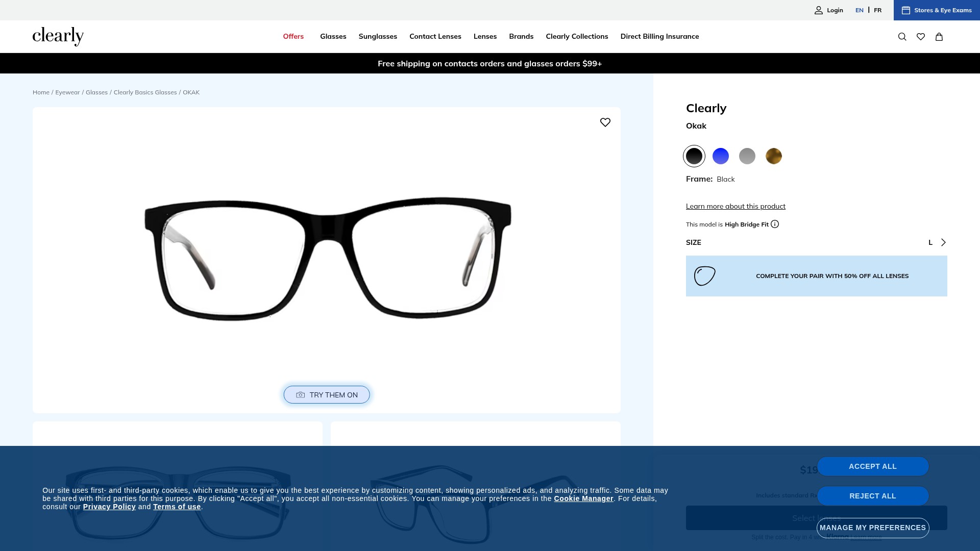The width and height of the screenshot is (980, 551).
Task: Click Accept All cookies button
Action: 873,466
